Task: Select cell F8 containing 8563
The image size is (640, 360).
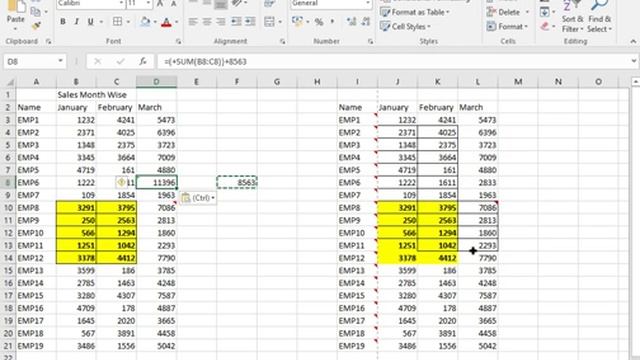Action: [237, 182]
